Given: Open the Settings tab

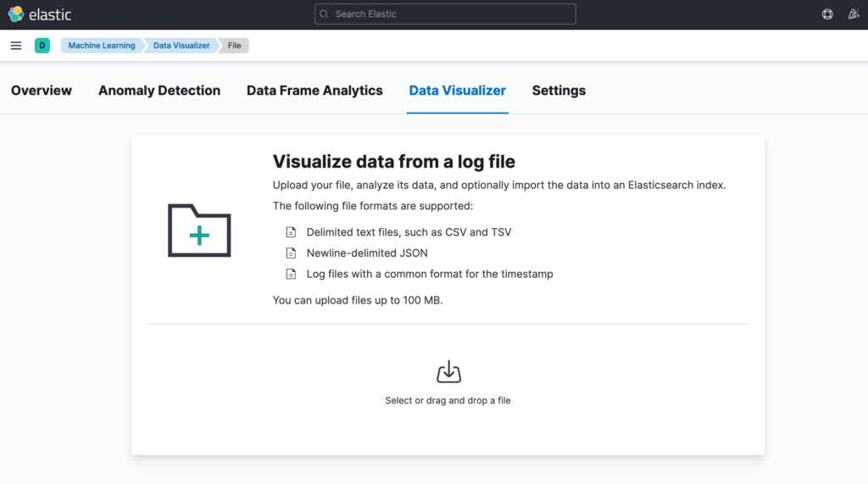Looking at the screenshot, I should [559, 90].
